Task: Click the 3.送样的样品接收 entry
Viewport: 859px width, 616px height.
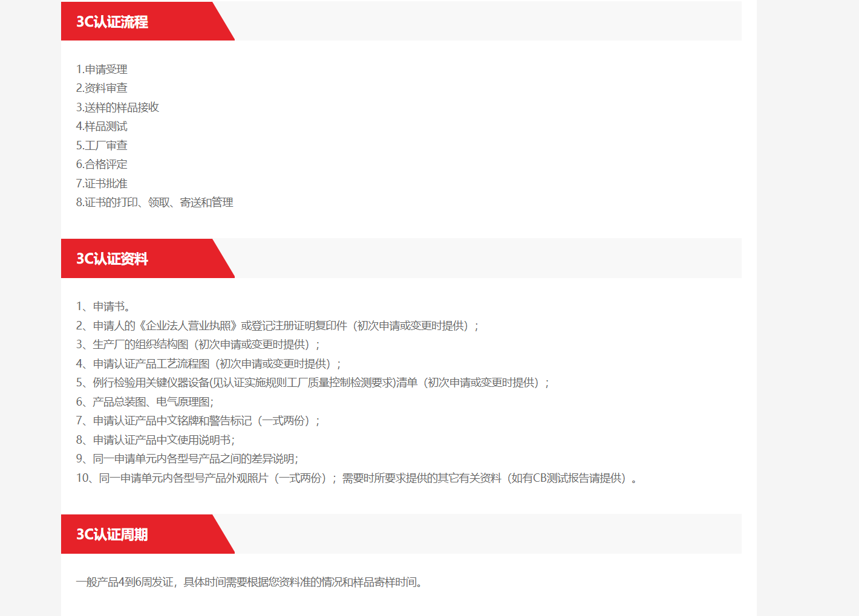Action: (x=118, y=107)
